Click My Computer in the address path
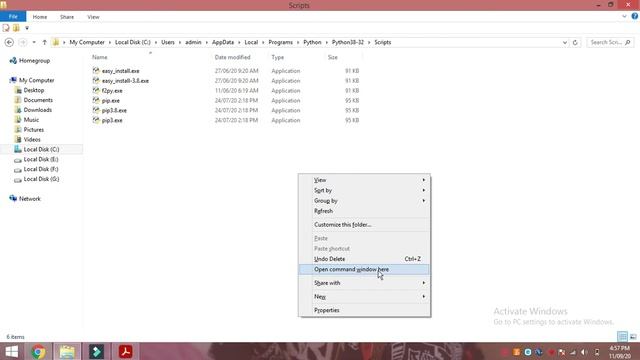The height and width of the screenshot is (360, 640). tap(87, 42)
